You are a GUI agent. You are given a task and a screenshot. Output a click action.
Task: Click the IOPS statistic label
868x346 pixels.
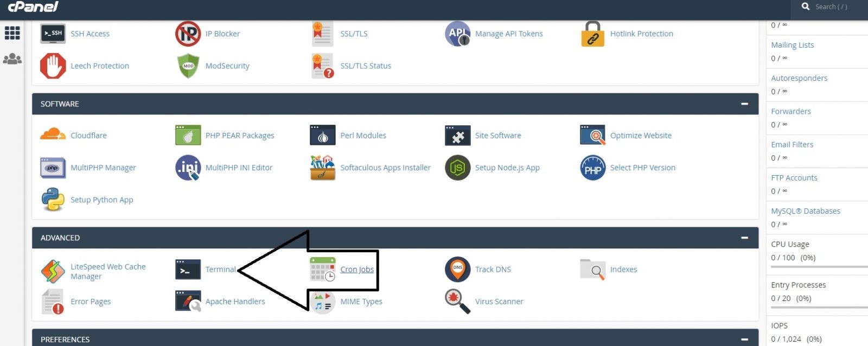(780, 326)
